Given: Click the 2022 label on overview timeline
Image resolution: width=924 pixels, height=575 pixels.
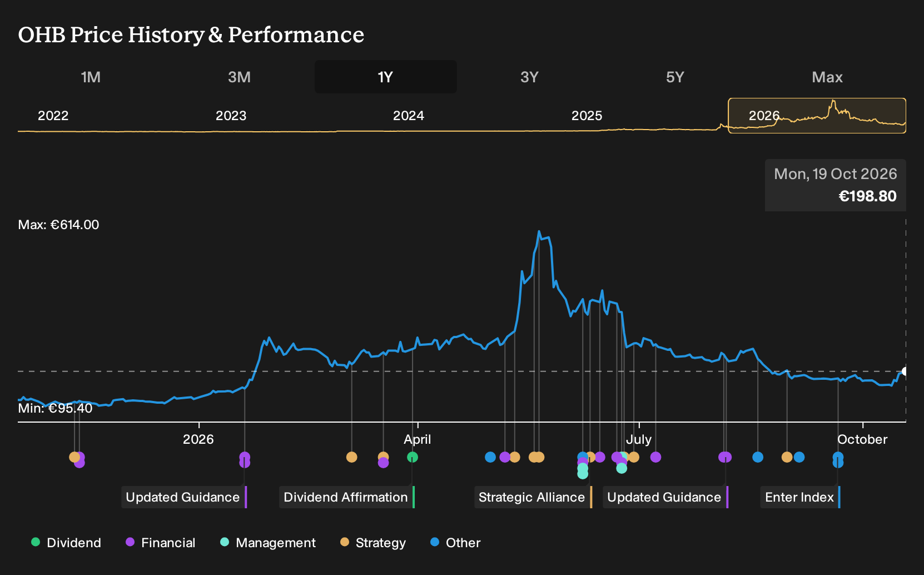Looking at the screenshot, I should (x=53, y=116).
